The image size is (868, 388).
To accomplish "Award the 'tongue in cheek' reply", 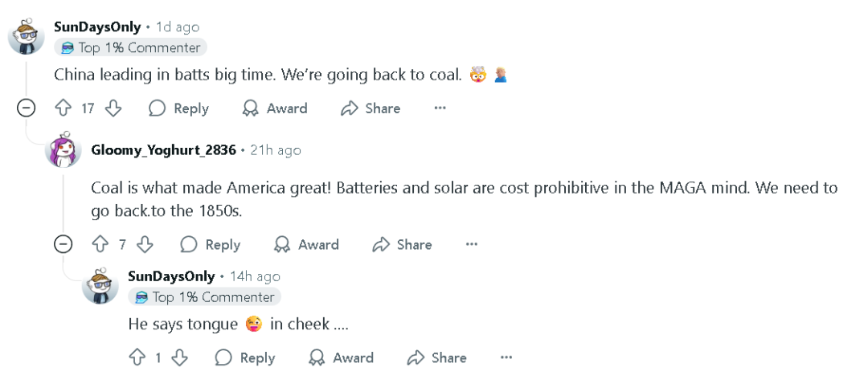I will [342, 357].
